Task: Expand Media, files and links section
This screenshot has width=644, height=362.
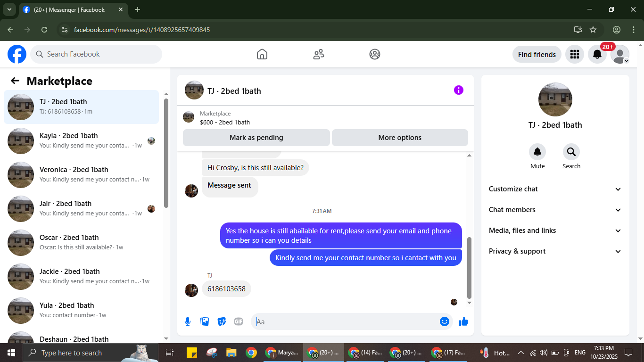Action: [x=555, y=230]
